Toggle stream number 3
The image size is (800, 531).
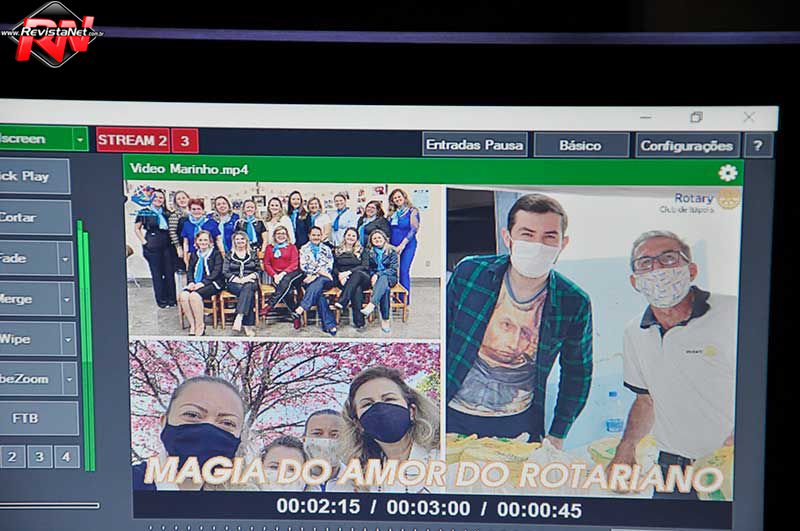[x=184, y=141]
